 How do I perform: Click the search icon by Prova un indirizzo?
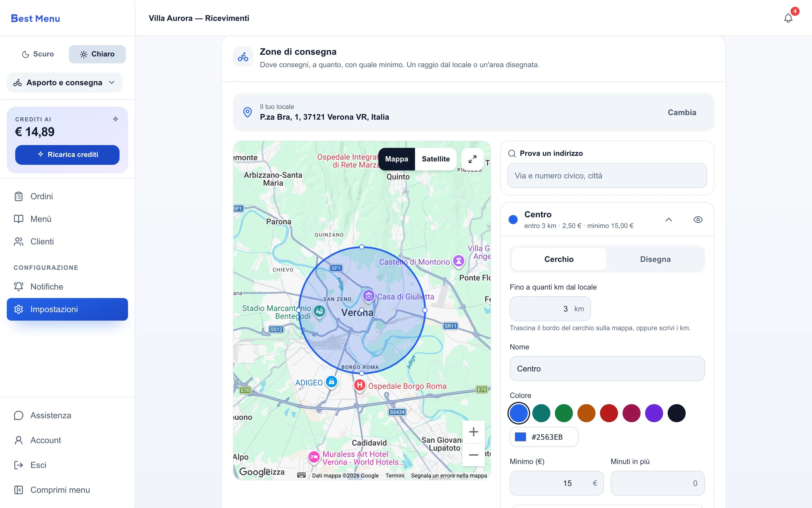click(512, 154)
